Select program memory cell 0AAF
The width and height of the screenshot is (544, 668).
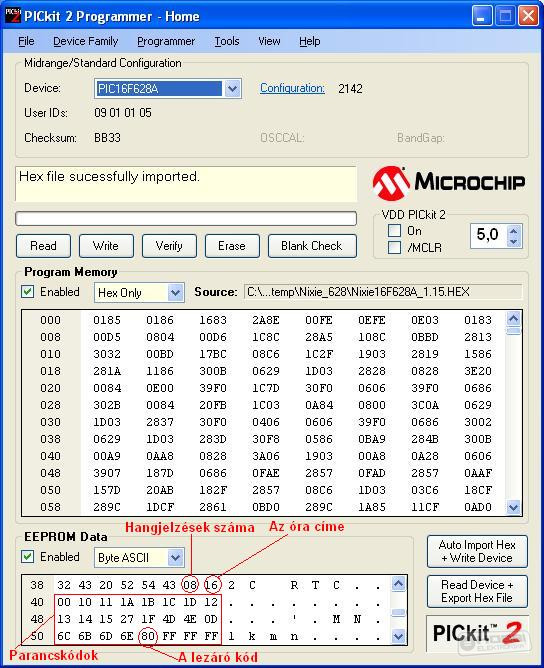(478, 473)
